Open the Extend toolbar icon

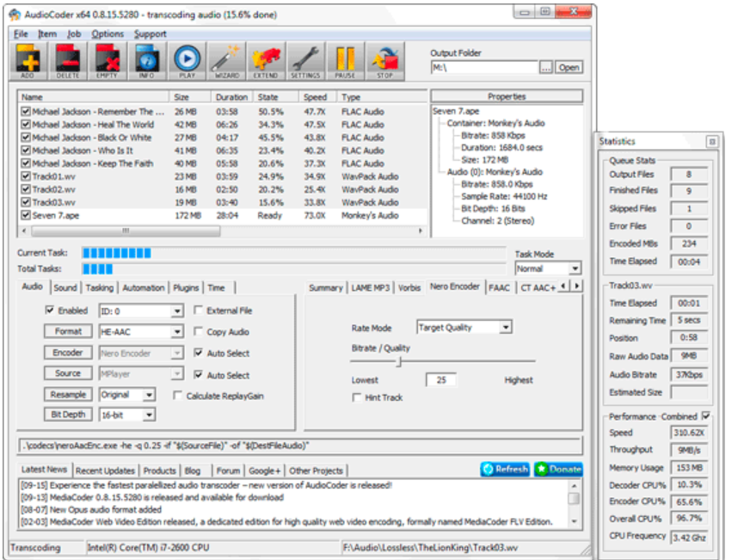point(266,62)
